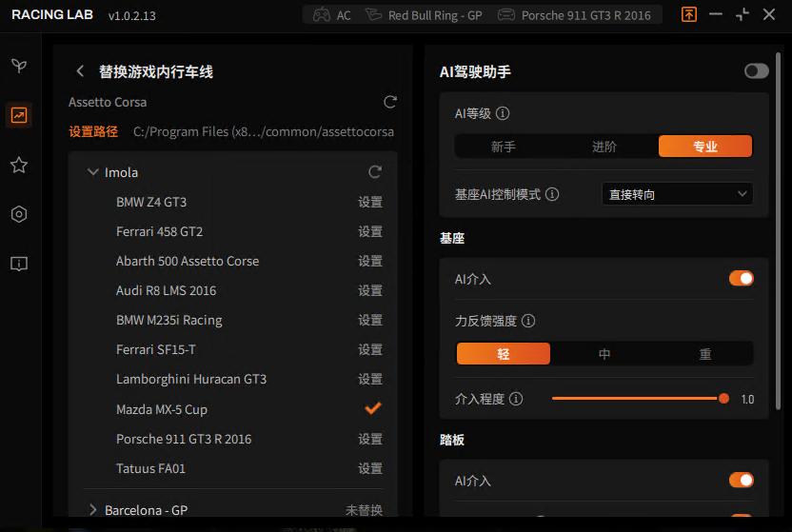
Task: Expand the Barcelona - GP track group
Action: tap(92, 510)
